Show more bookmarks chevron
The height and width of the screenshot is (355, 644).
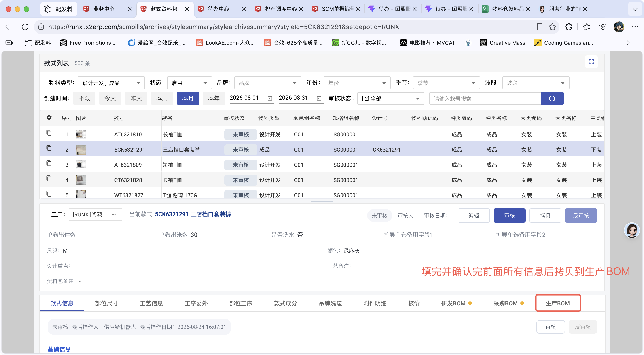pos(628,43)
